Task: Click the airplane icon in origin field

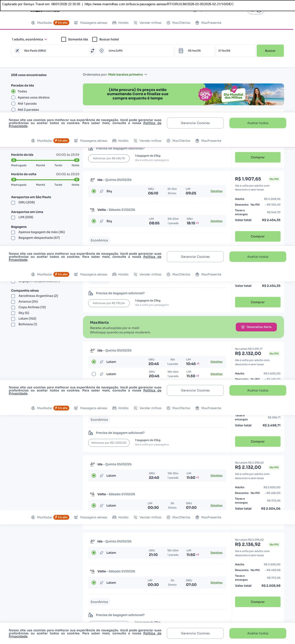Action: pyautogui.click(x=17, y=51)
